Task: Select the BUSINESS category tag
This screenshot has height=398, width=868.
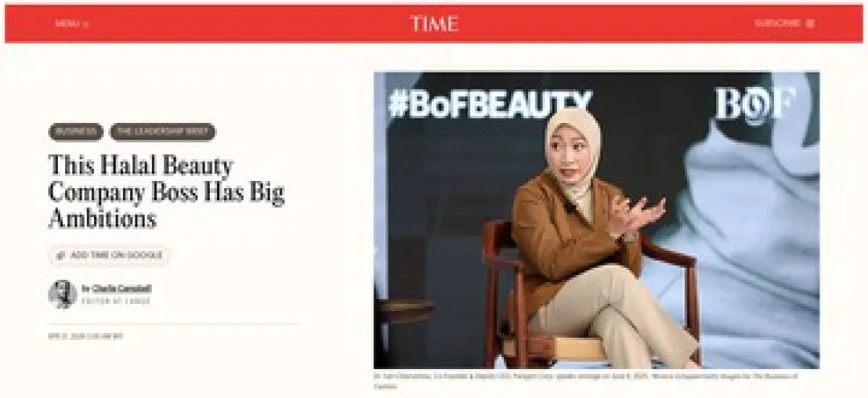Action: pos(76,132)
